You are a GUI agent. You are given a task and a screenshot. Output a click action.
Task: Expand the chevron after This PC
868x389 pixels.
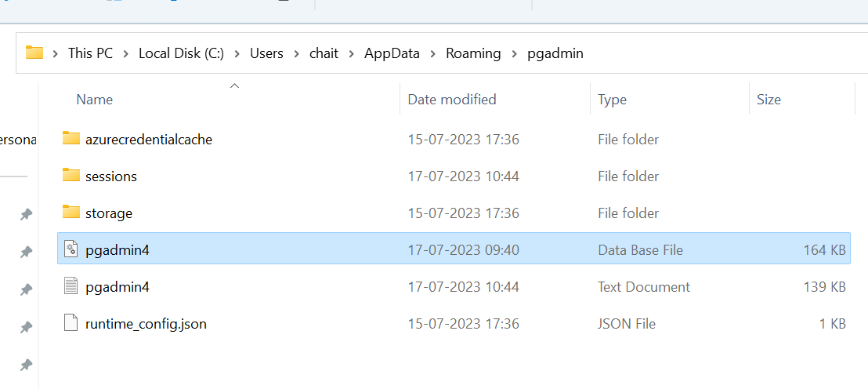(x=126, y=53)
